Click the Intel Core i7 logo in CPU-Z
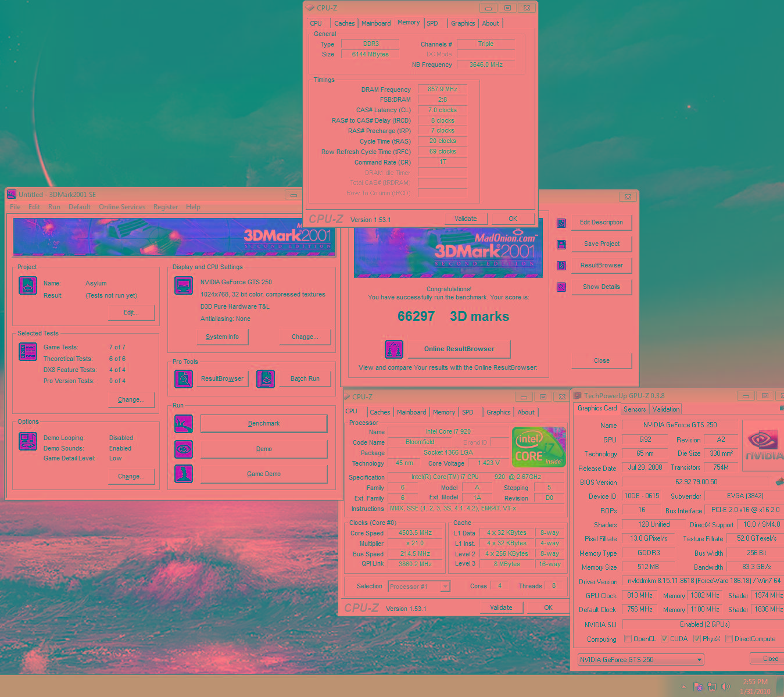The height and width of the screenshot is (697, 784). (539, 446)
